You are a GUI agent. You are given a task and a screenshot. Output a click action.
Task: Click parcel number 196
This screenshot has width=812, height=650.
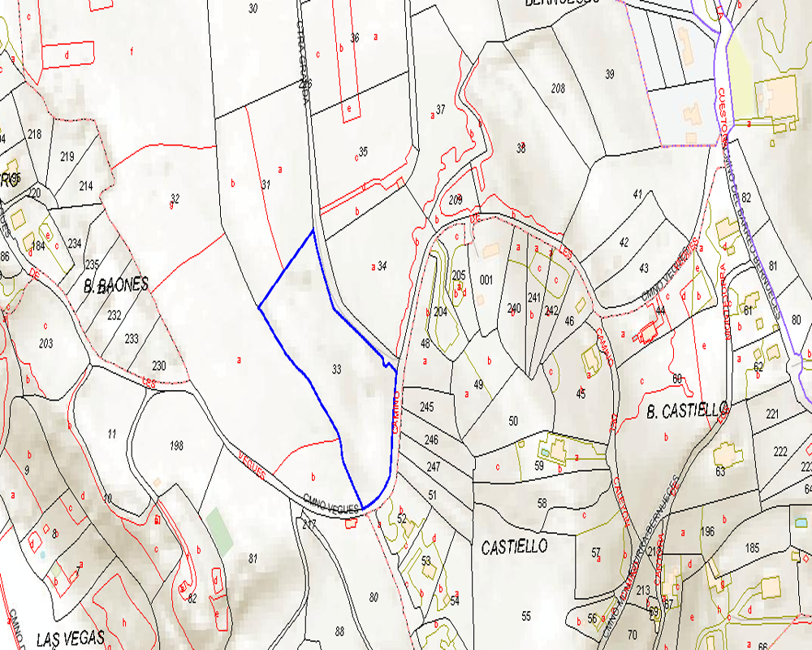[x=707, y=531]
